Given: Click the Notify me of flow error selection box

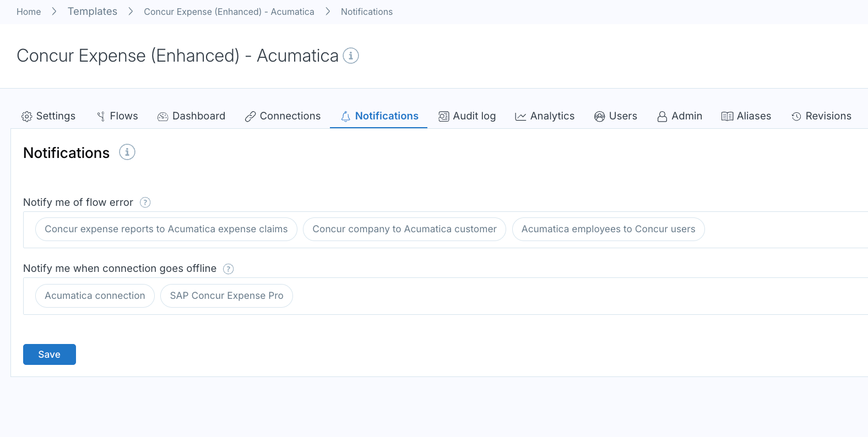Looking at the screenshot, I should [x=446, y=230].
